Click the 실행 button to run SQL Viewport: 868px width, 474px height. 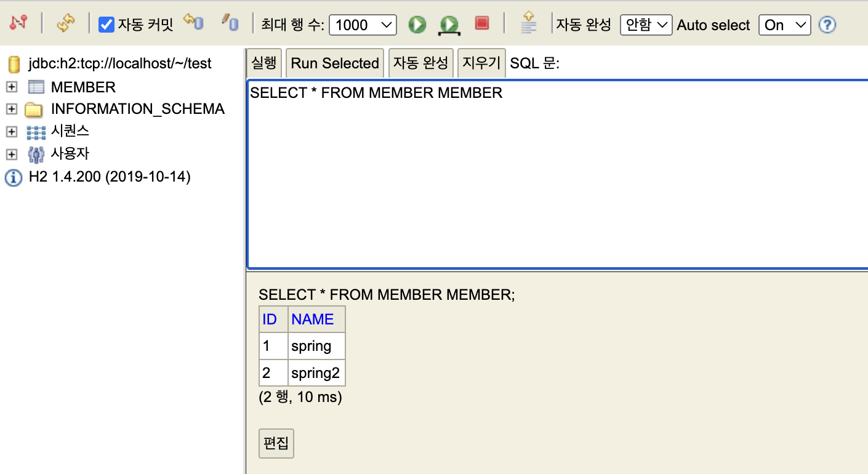click(x=263, y=62)
